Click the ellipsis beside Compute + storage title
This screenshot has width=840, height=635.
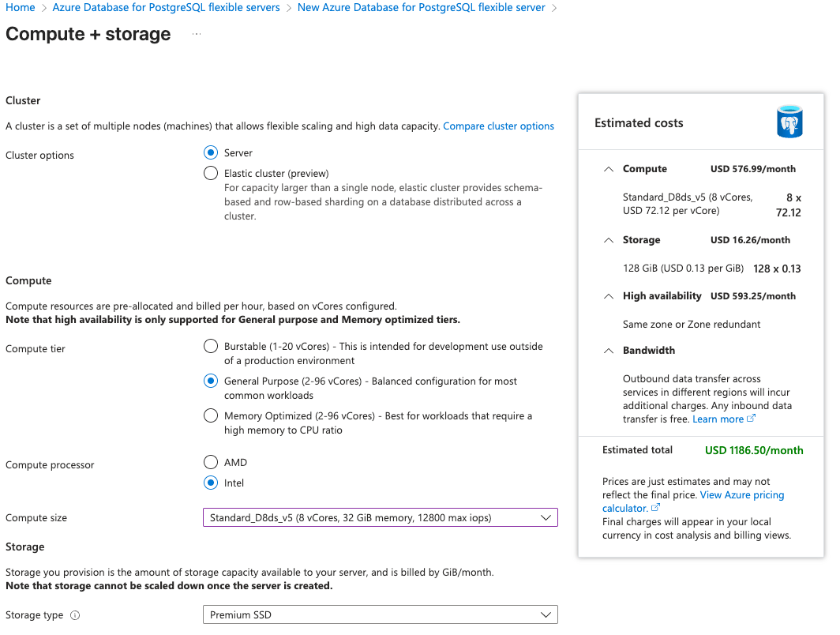[197, 34]
